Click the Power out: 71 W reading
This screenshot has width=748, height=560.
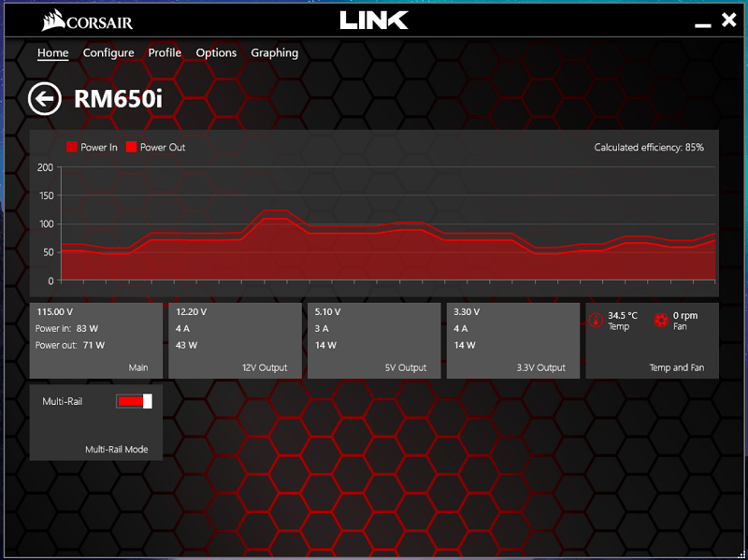69,345
